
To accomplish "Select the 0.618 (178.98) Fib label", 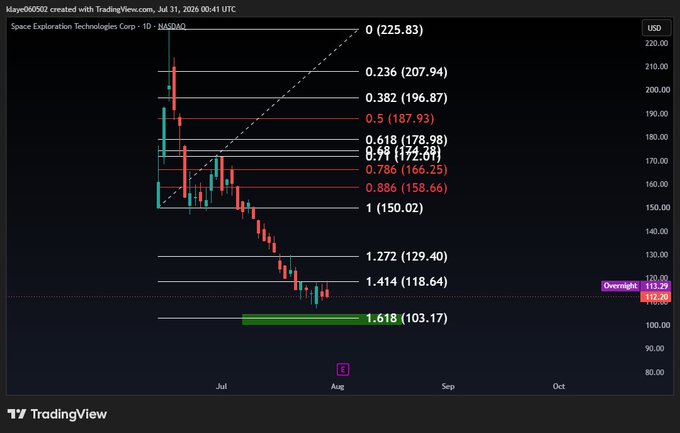I will pyautogui.click(x=406, y=140).
